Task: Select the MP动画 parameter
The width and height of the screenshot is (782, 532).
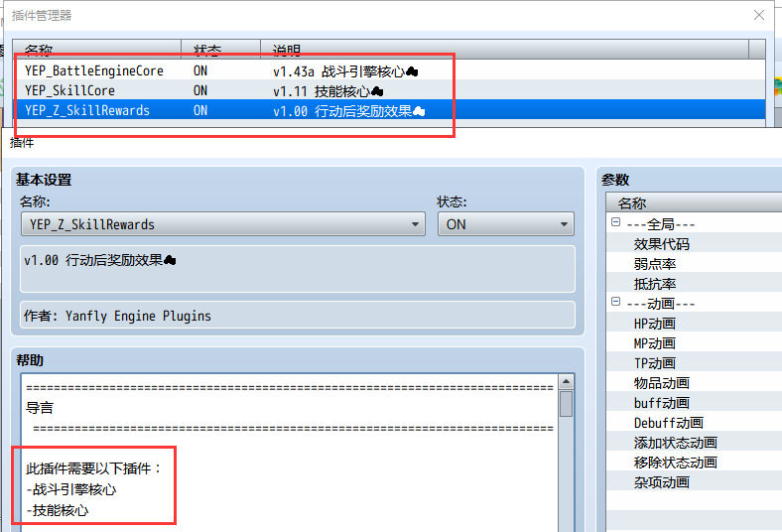Action: point(654,343)
